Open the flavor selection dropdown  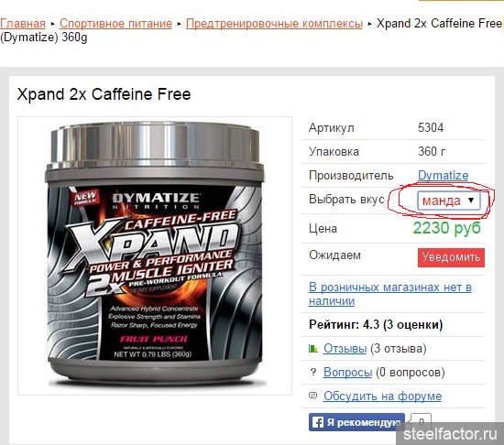(448, 201)
